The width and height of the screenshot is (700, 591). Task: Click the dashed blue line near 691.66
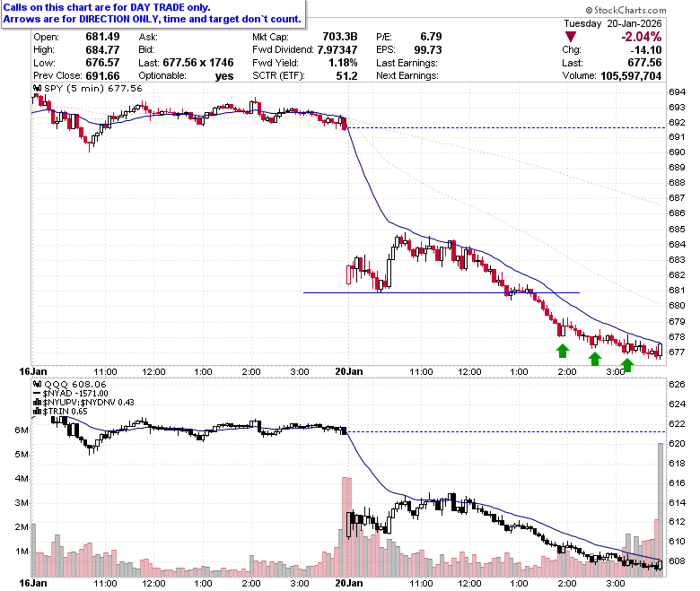(x=506, y=127)
